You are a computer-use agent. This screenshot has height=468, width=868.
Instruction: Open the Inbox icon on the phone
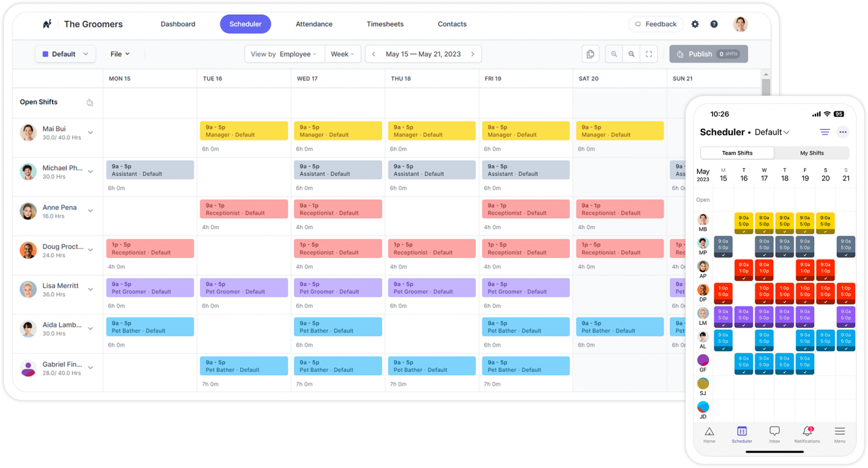pyautogui.click(x=774, y=431)
